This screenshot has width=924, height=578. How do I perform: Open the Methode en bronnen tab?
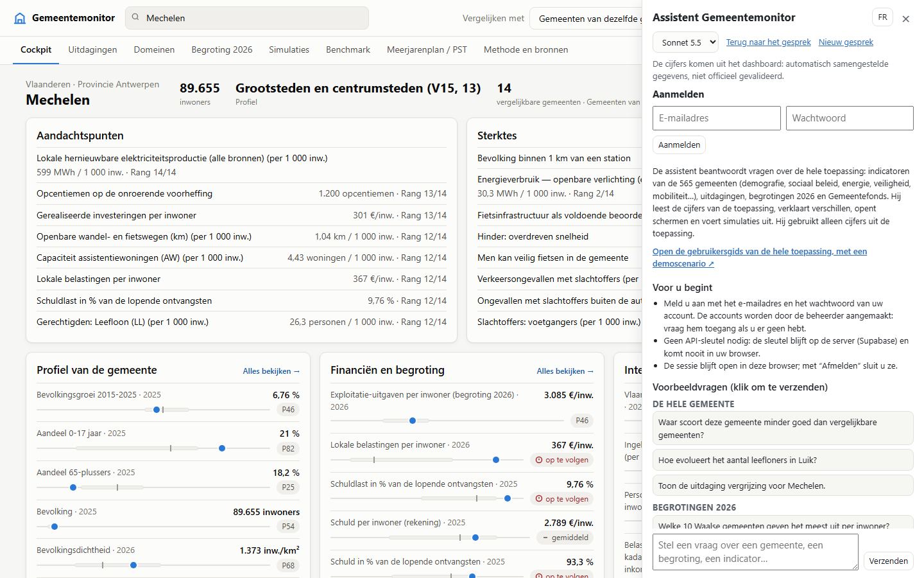526,49
